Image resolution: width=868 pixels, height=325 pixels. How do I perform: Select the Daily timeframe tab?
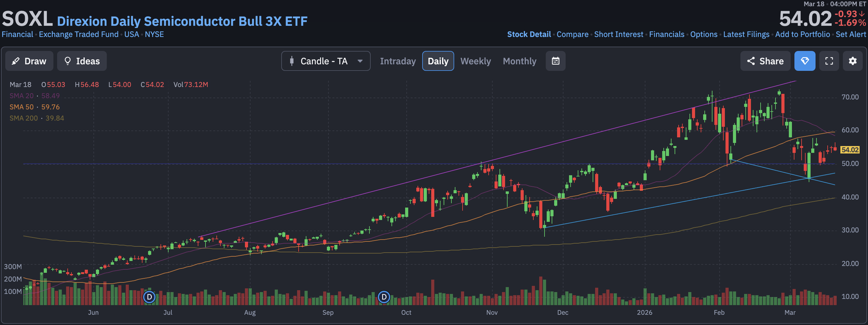click(x=438, y=61)
